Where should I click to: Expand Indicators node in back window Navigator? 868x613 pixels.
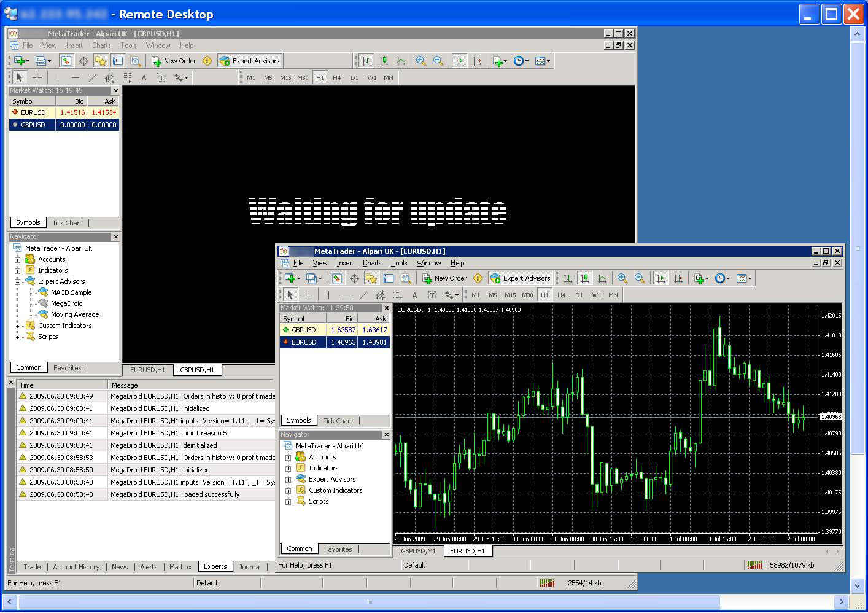tap(18, 271)
